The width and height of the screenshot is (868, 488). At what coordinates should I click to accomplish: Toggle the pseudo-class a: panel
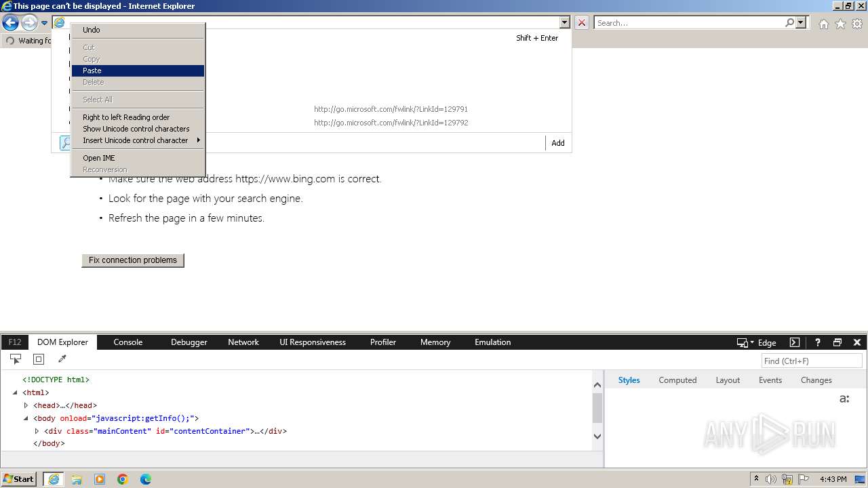(844, 399)
